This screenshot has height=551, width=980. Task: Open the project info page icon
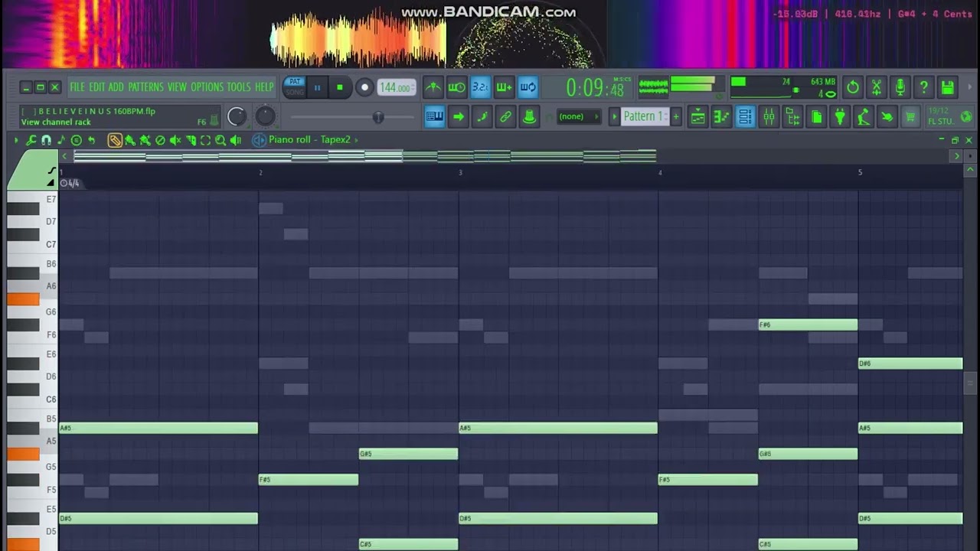click(816, 117)
